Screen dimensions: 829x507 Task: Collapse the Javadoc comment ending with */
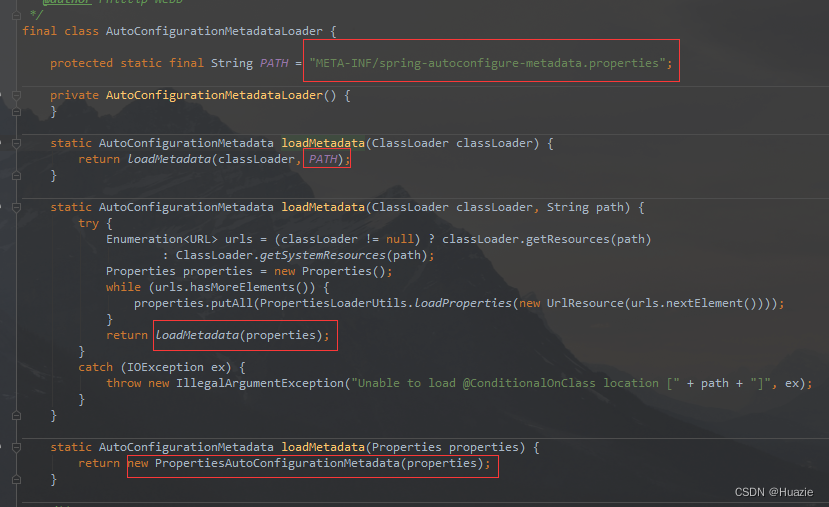16,15
